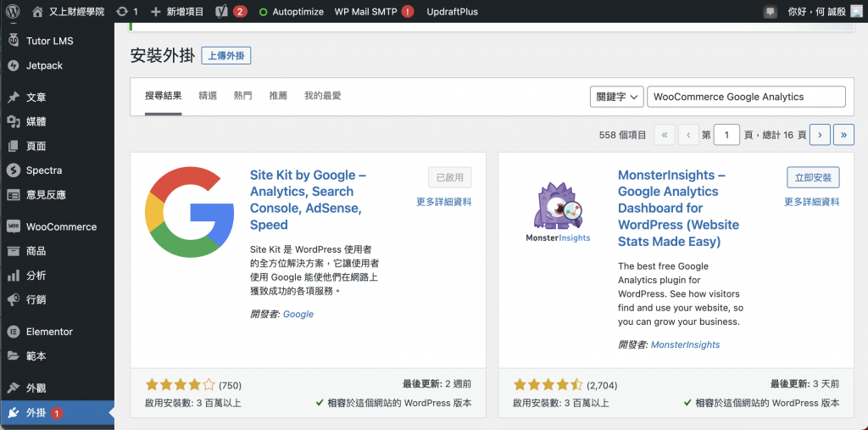The height and width of the screenshot is (430, 868).
Task: Open UpdraftPlus admin bar menu
Action: tap(453, 11)
